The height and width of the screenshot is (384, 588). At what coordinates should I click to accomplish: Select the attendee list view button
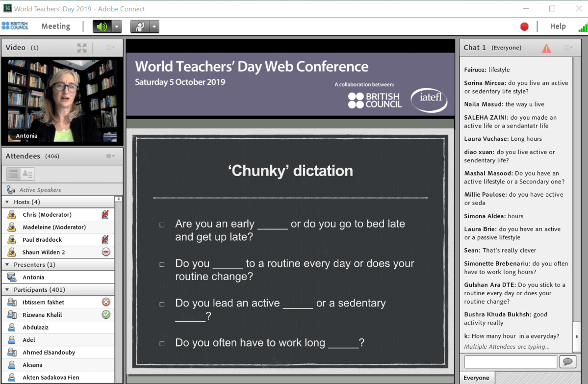tap(13, 174)
